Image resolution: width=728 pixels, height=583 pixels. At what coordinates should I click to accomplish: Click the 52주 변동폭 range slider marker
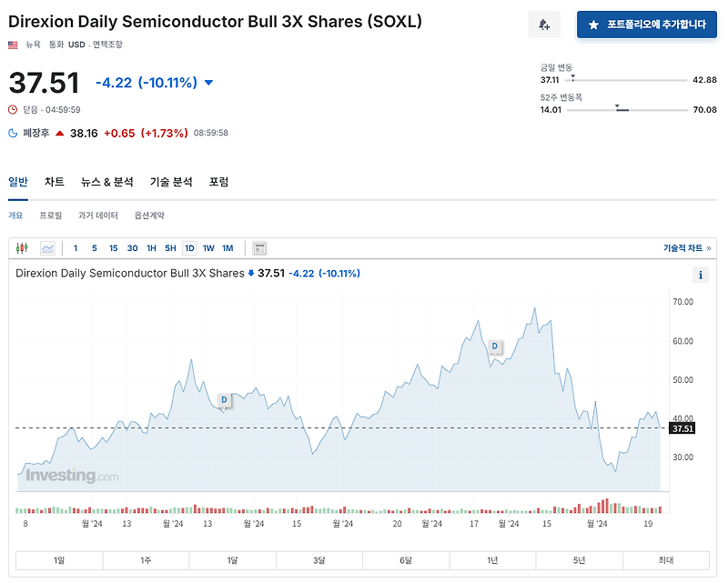[622, 109]
